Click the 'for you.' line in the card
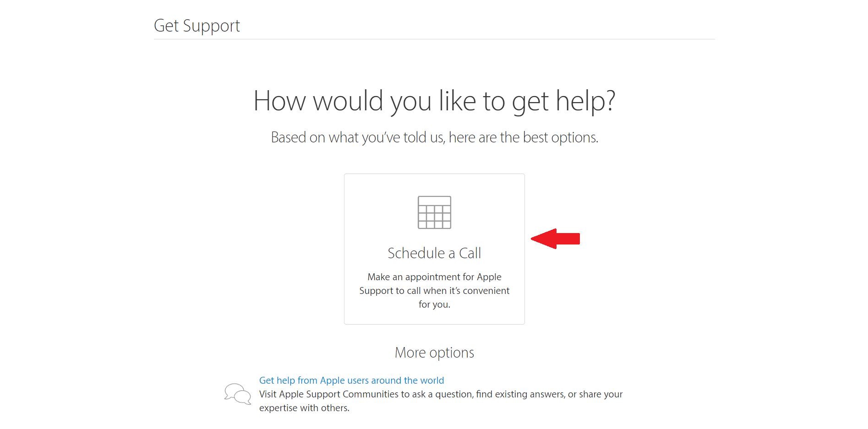Image resolution: width=868 pixels, height=429 pixels. coord(434,304)
